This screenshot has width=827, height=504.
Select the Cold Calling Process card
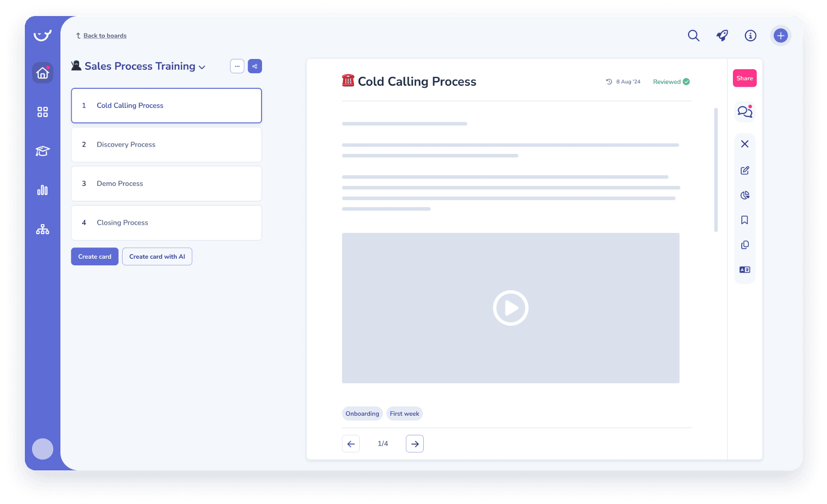[x=166, y=105]
